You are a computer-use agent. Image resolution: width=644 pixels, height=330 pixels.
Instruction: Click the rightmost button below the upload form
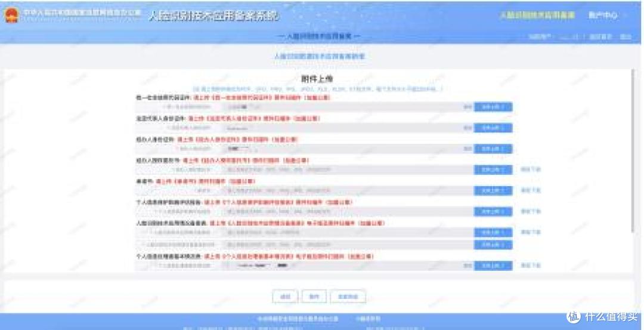click(348, 297)
